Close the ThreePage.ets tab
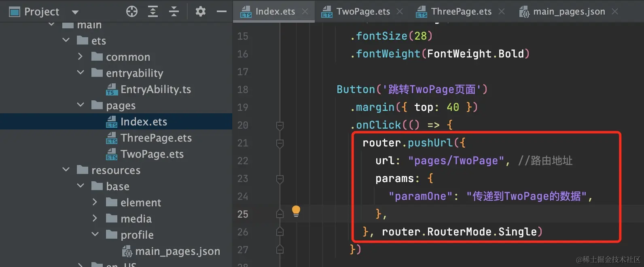This screenshot has width=644, height=267. click(502, 11)
